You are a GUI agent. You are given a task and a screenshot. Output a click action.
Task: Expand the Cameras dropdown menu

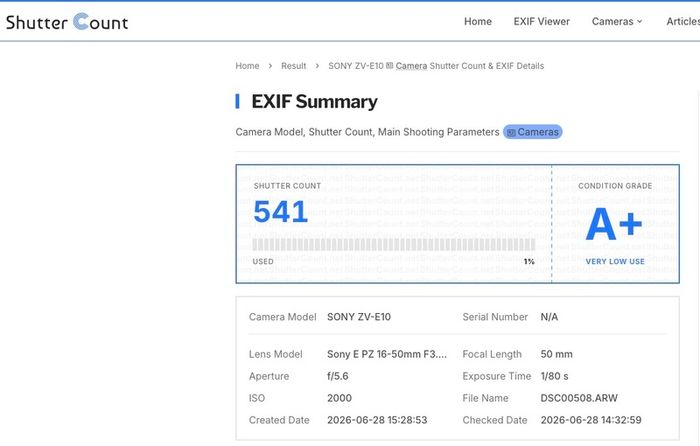click(617, 21)
